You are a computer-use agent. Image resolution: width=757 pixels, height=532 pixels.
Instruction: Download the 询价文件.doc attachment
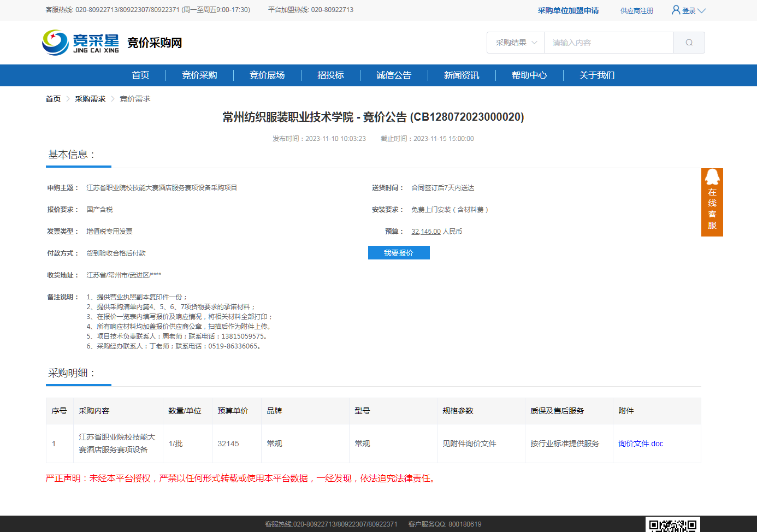[640, 444]
